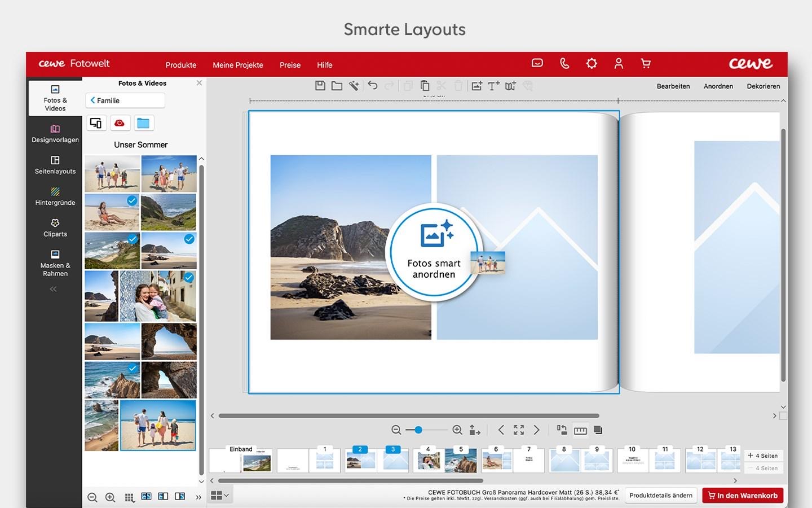812x508 pixels.
Task: Swap pages with the page-swap icon
Action: 562,430
